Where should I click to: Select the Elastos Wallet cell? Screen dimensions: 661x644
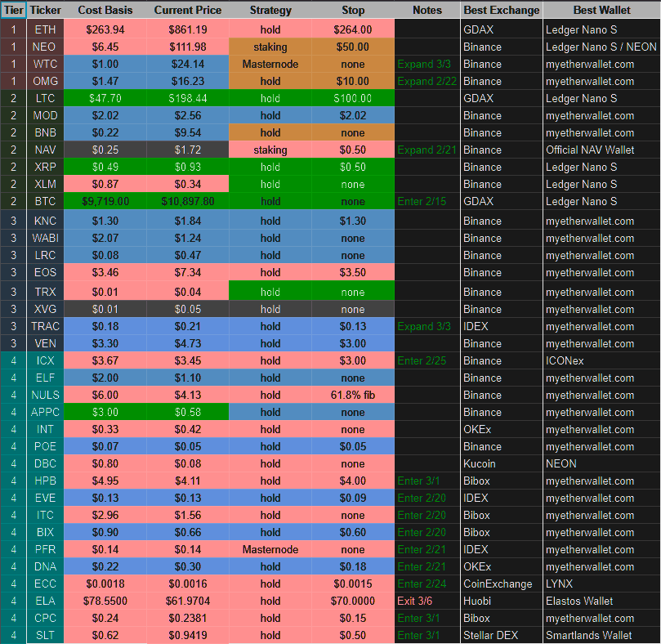(x=602, y=601)
